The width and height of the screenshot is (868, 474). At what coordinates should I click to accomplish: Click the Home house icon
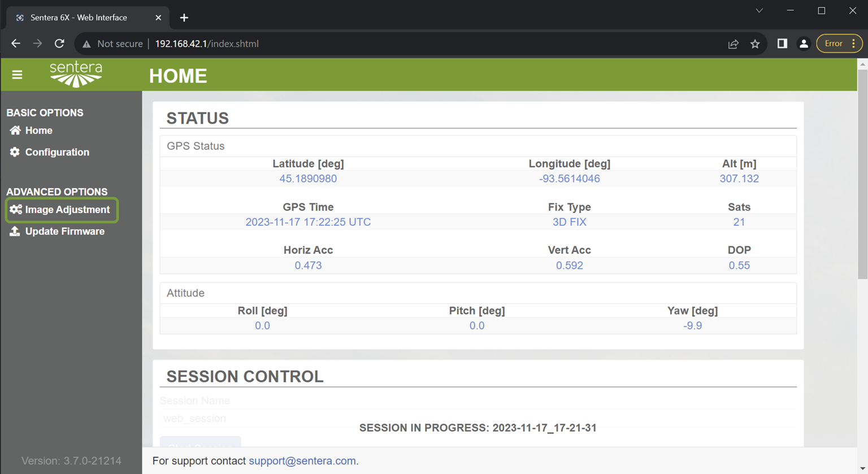[15, 131]
